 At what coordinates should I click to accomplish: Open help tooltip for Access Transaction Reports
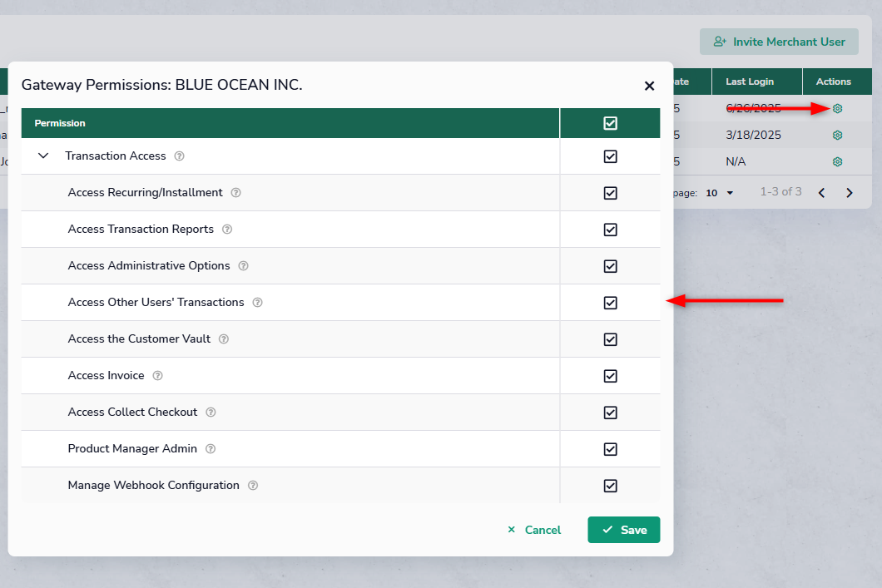click(x=227, y=230)
